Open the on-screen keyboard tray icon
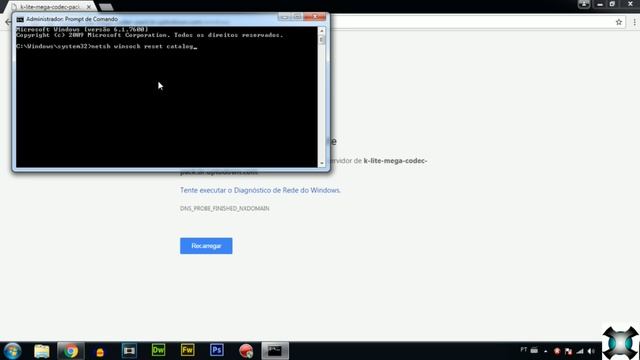This screenshot has width=640, height=360. tap(534, 350)
